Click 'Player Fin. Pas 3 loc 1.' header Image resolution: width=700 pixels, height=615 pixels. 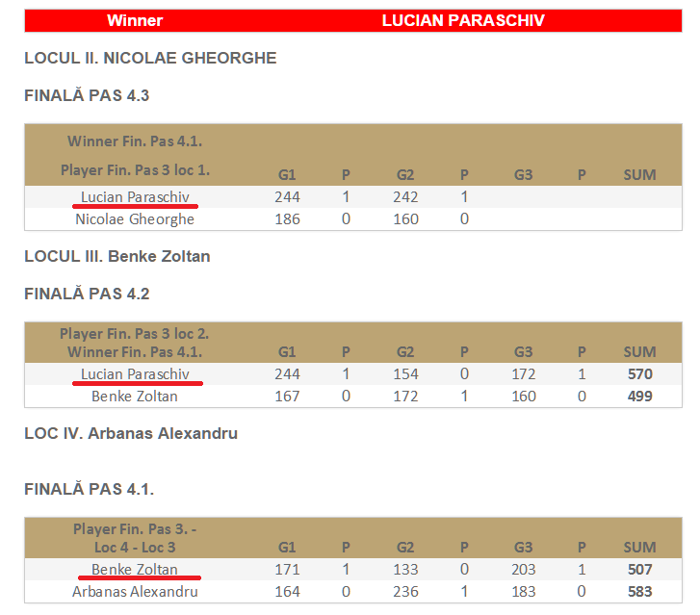(135, 170)
